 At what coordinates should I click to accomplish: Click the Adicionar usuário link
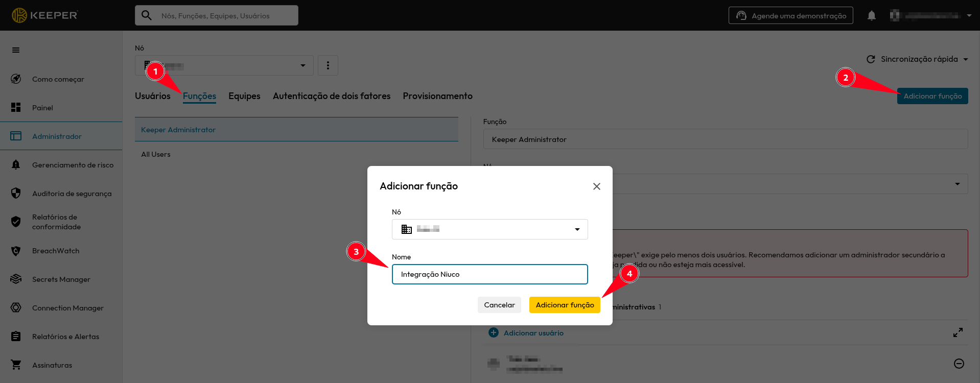tap(533, 333)
